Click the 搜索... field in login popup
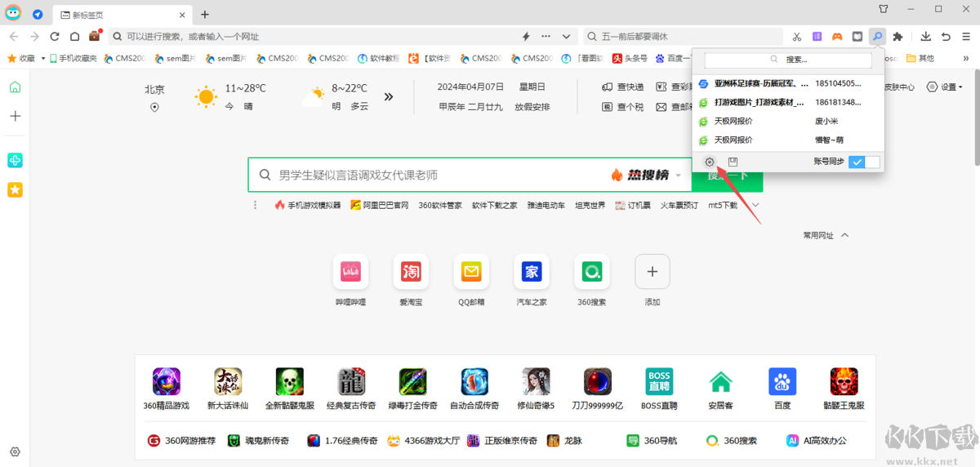 (x=788, y=60)
